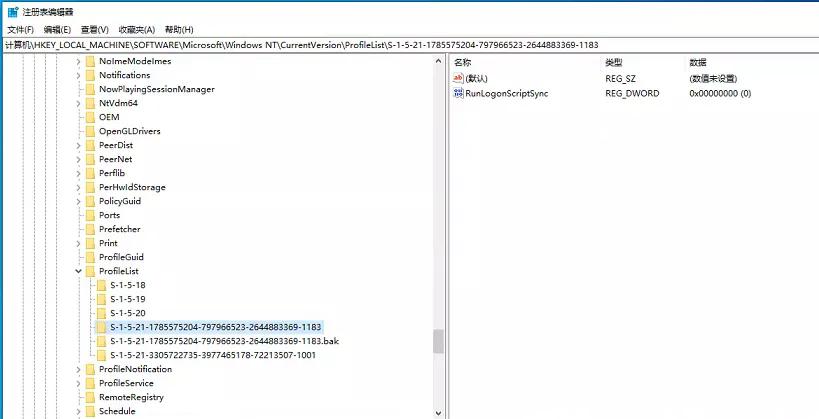This screenshot has height=419, width=819.
Task: Open the 查看(V) menu
Action: pos(95,30)
